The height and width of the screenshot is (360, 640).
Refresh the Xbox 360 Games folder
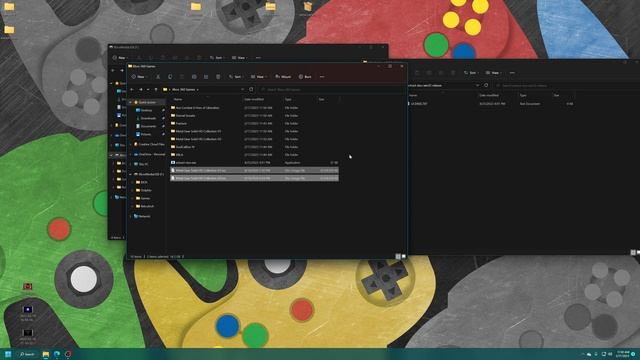pyautogui.click(x=251, y=89)
